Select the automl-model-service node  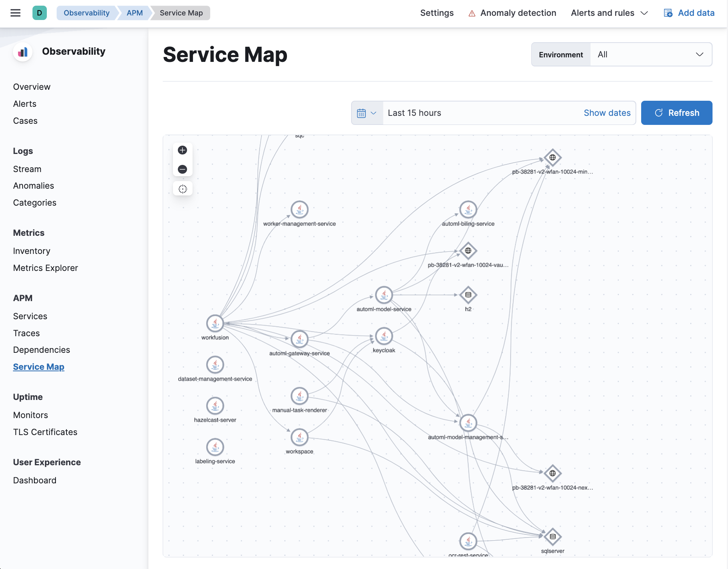pos(384,295)
